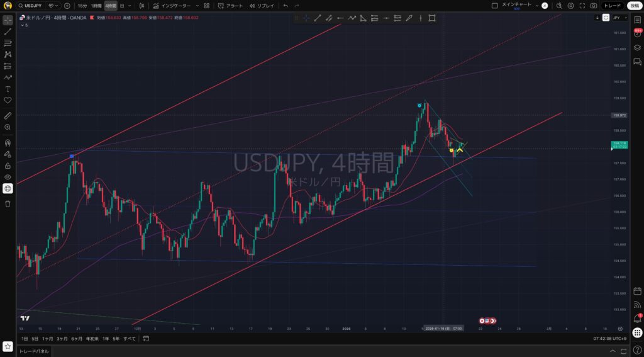
Task: Open the アラート alert creator
Action: [230, 6]
